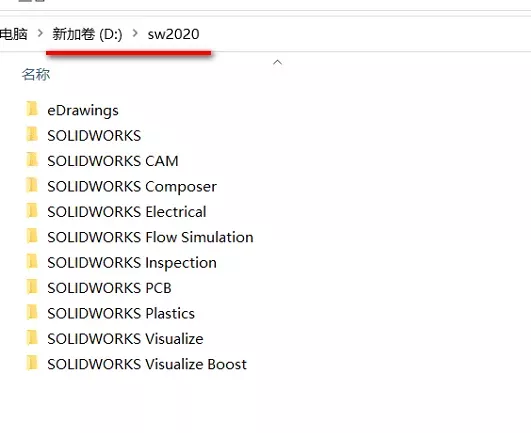Select the SOLIDWORKS Plastics folder name

121,313
